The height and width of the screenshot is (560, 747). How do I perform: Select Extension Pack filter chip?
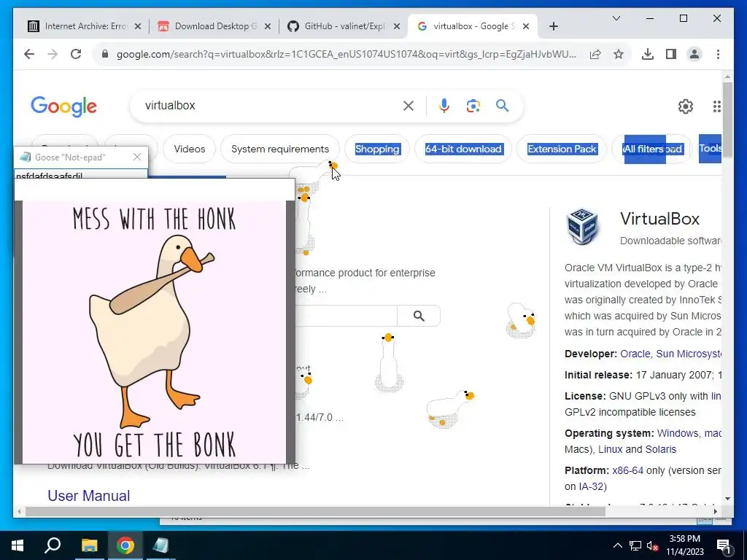562,149
